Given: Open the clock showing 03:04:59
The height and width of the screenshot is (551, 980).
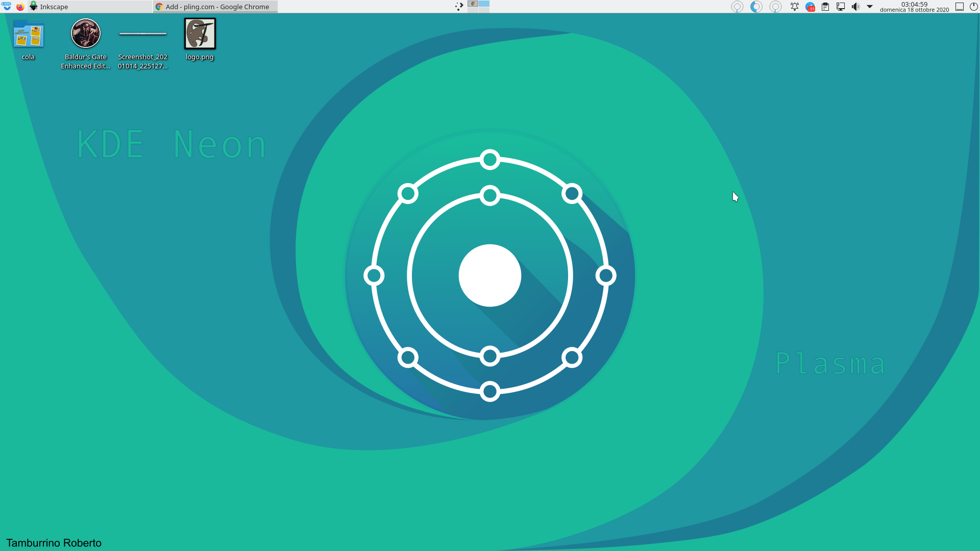Looking at the screenshot, I should 914,7.
